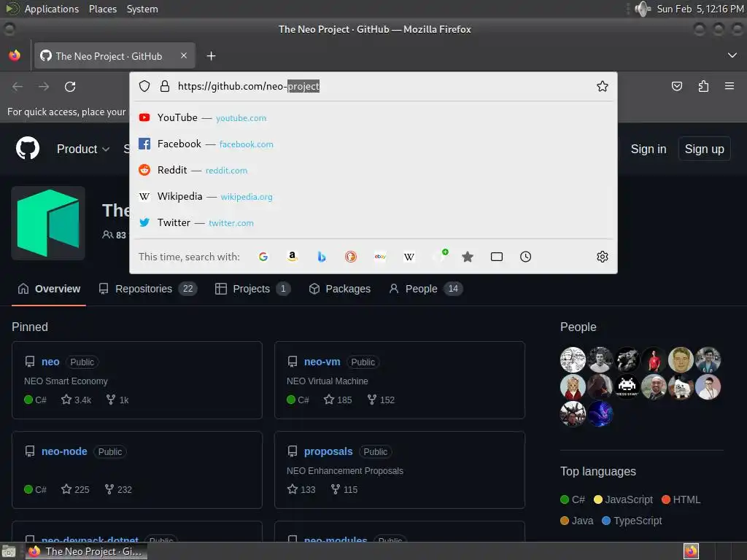
Task: Search in open Tabs shortcut icon
Action: 496,257
